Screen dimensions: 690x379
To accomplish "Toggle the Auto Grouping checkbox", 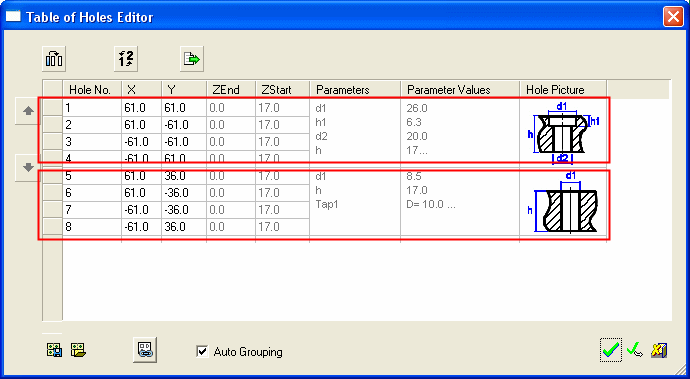I will tap(202, 351).
